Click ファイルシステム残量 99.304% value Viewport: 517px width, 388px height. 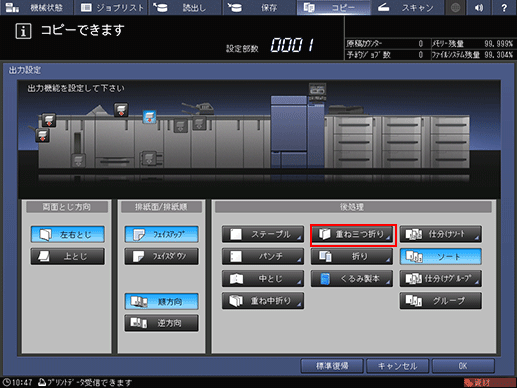click(x=498, y=54)
